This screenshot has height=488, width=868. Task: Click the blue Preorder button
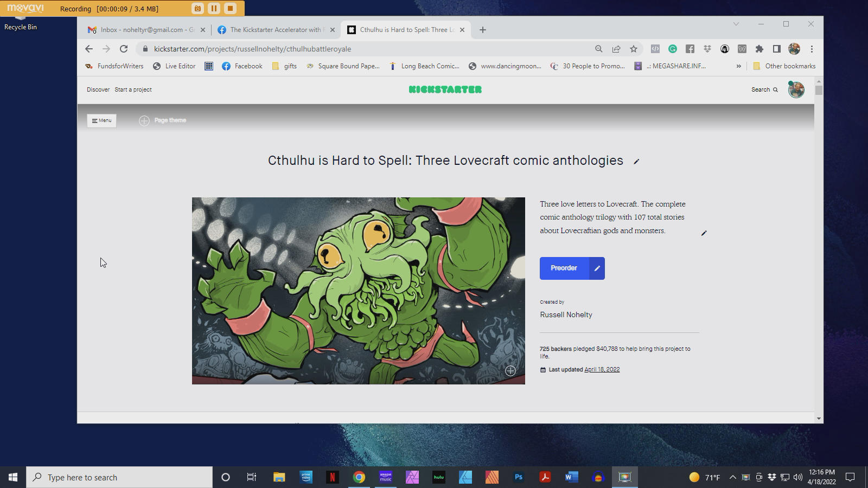564,268
